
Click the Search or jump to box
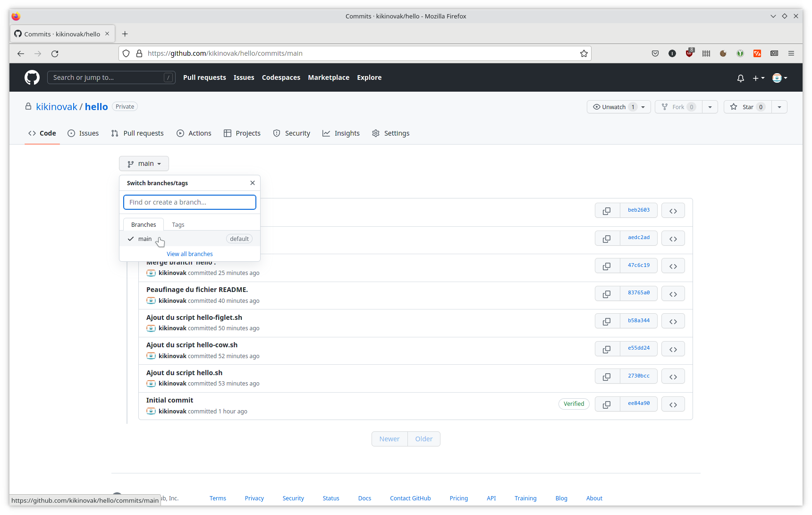coord(111,77)
